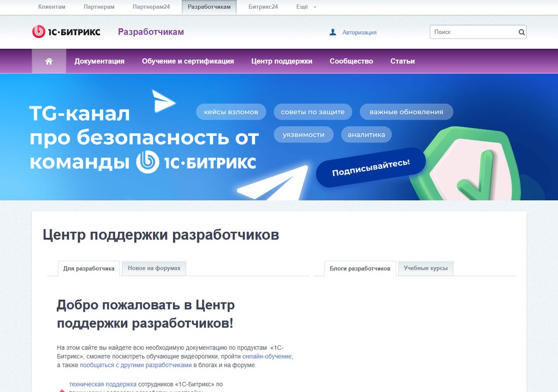Viewport: 558px width, 392px height.
Task: Click the кейсы взломов banner tag
Action: tap(231, 112)
